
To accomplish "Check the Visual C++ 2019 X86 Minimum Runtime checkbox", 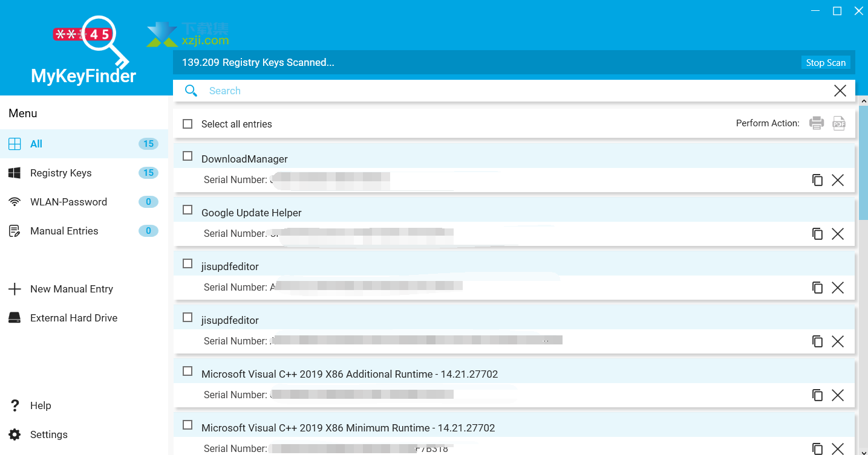I will coord(188,425).
